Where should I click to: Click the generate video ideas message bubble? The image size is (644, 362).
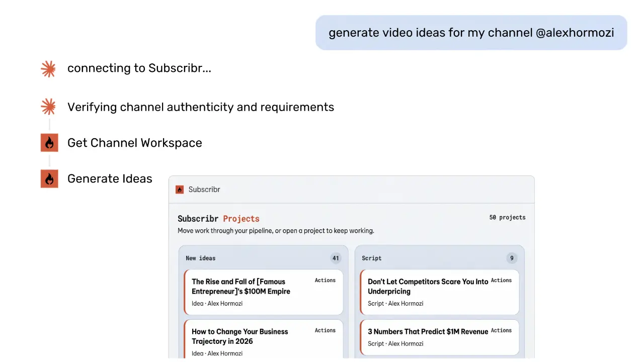click(471, 33)
